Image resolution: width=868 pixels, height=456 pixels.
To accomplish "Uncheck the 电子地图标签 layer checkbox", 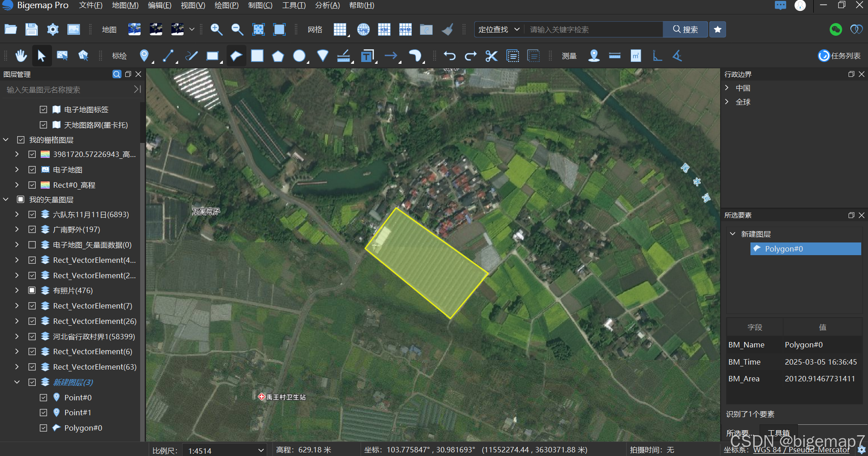I will coord(43,109).
